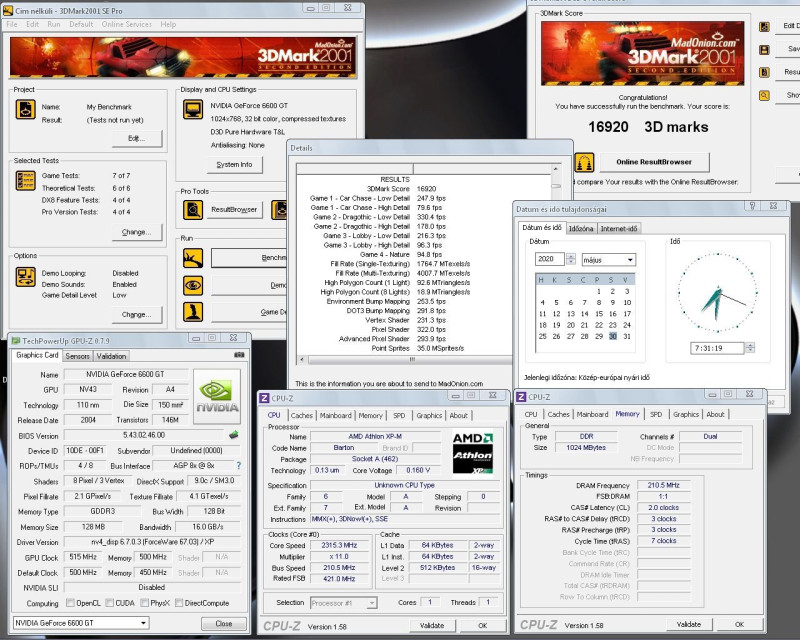Click Change... button under Selected Tests

(x=137, y=232)
